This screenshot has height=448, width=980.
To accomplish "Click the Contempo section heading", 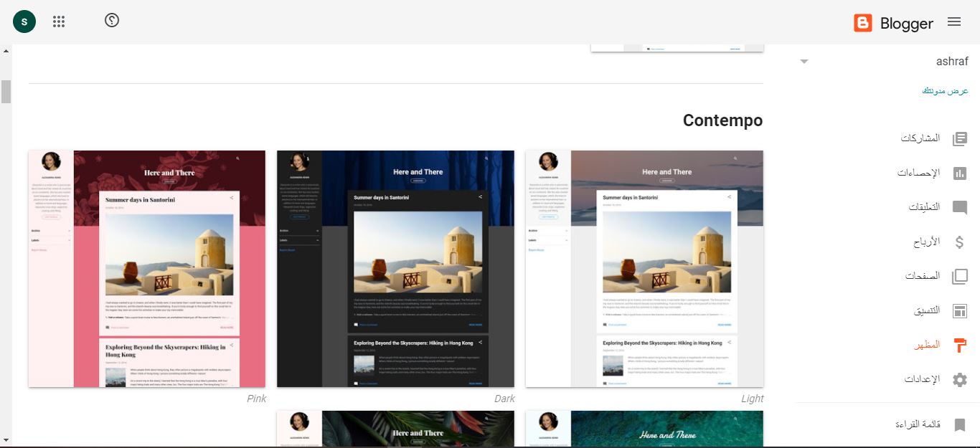I will tap(722, 120).
